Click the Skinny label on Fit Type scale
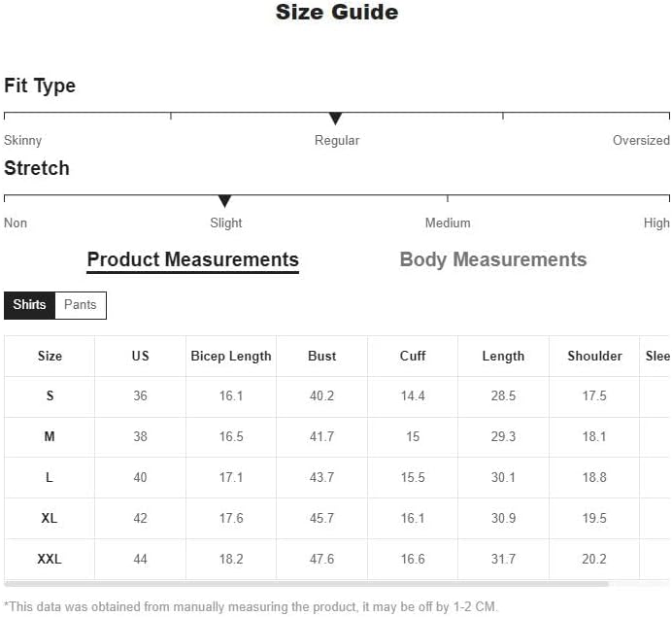 (23, 141)
